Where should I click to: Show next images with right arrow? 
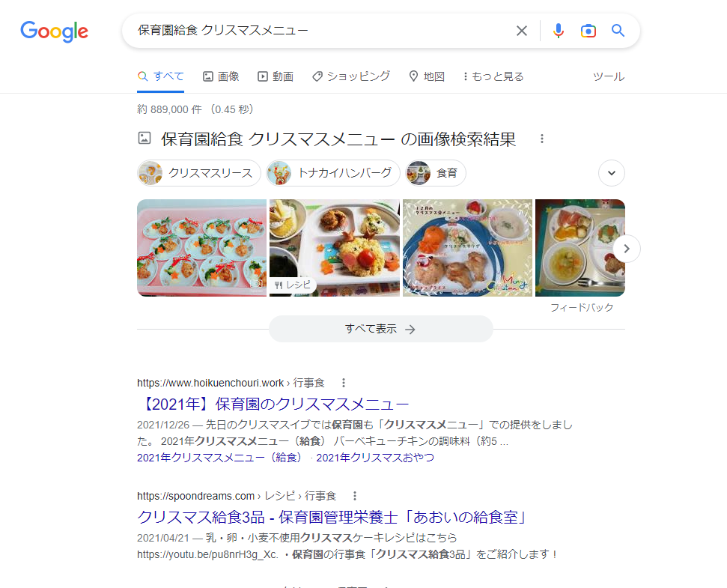tap(627, 249)
